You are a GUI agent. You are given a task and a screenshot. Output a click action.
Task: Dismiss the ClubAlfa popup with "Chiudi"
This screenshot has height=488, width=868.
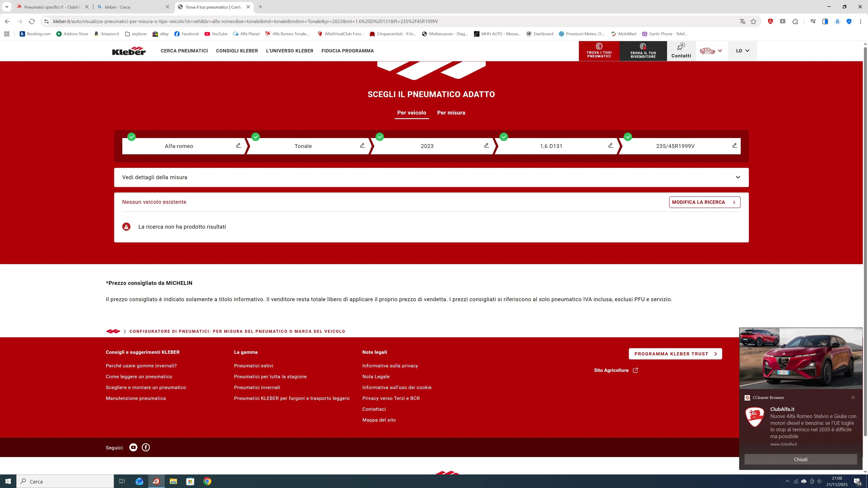tap(801, 459)
